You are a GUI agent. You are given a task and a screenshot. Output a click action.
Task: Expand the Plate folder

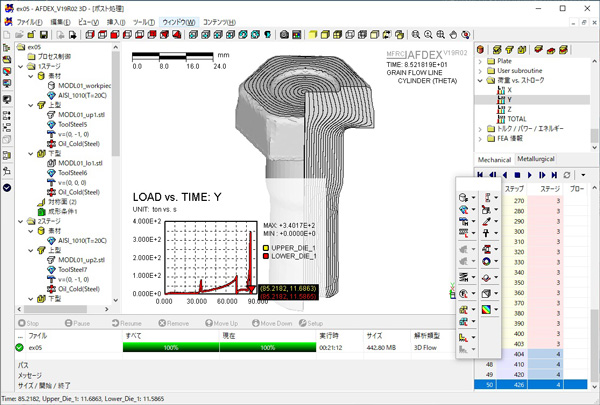point(480,61)
